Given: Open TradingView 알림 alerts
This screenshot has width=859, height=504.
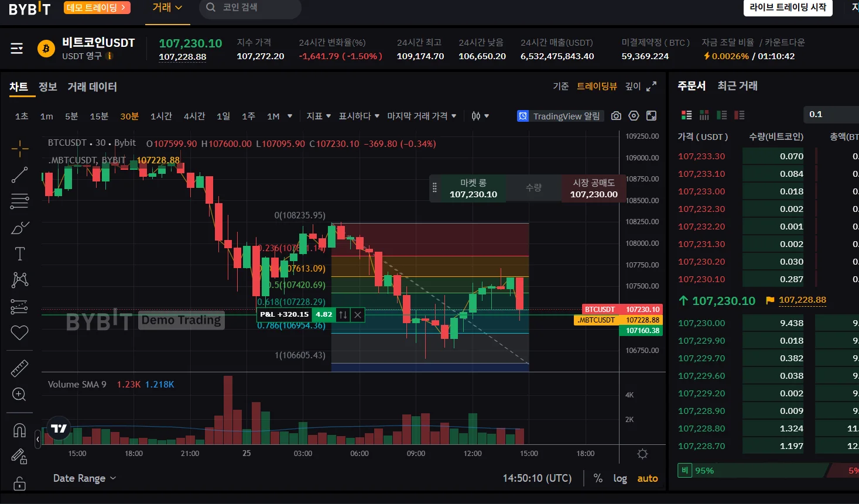Looking at the screenshot, I should [x=559, y=116].
